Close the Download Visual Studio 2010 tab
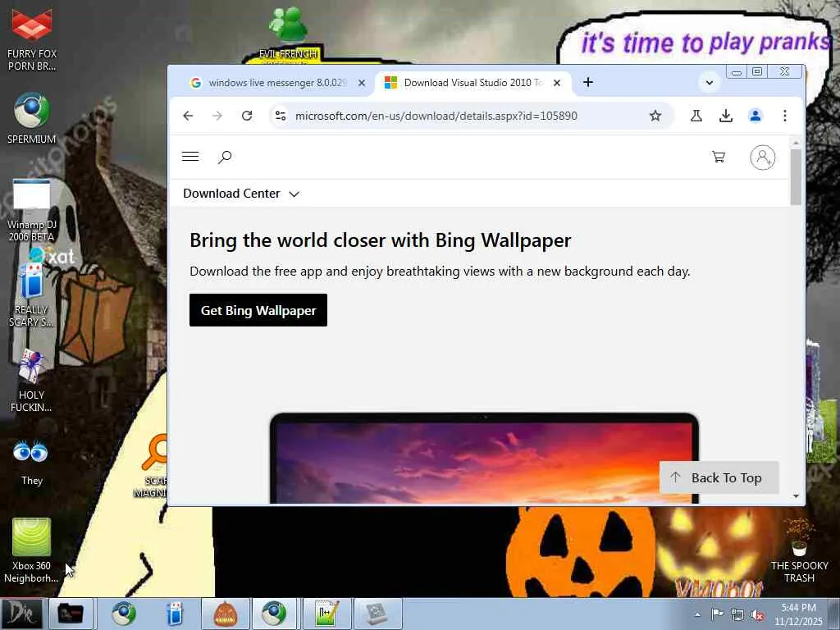Screen dimensions: 840x630 (557, 83)
